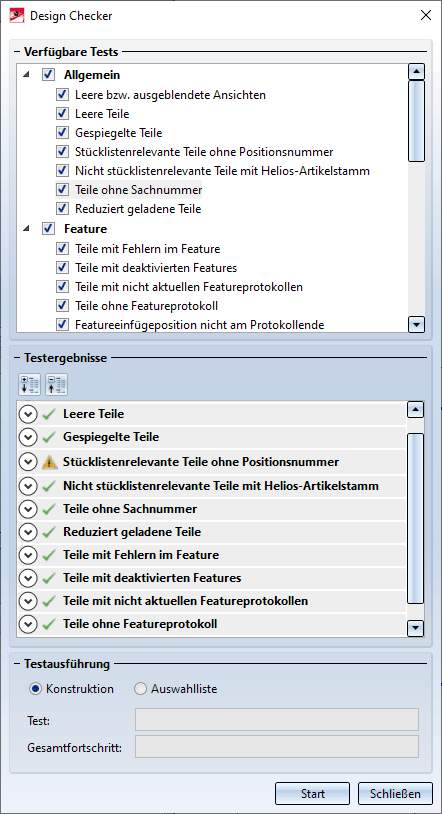The width and height of the screenshot is (442, 814).
Task: Click the warning icon beside Stücklistenrelevante Teile result
Action: [x=49, y=462]
